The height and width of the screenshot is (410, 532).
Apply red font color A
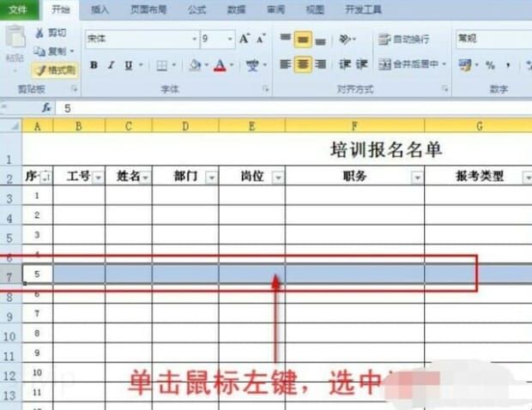220,65
